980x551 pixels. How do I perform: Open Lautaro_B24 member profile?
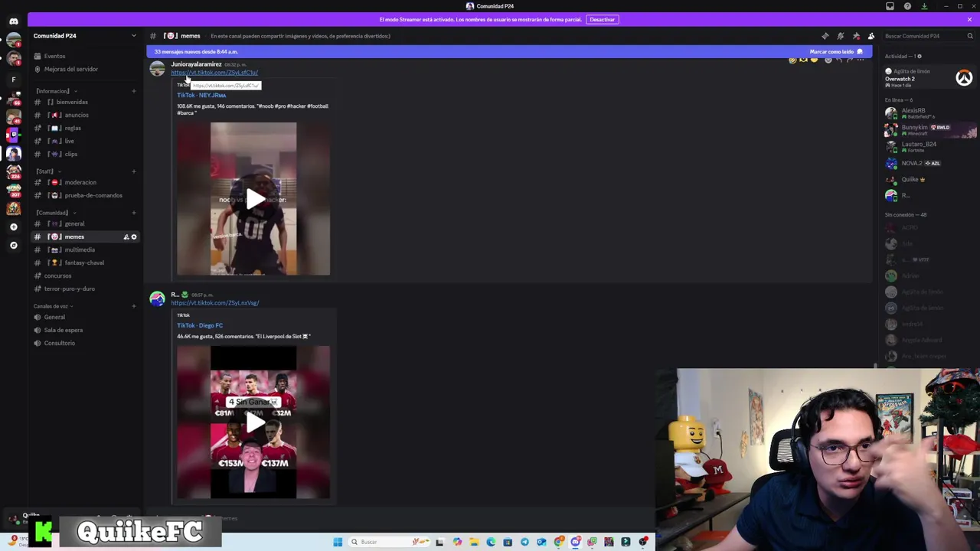coord(929,147)
